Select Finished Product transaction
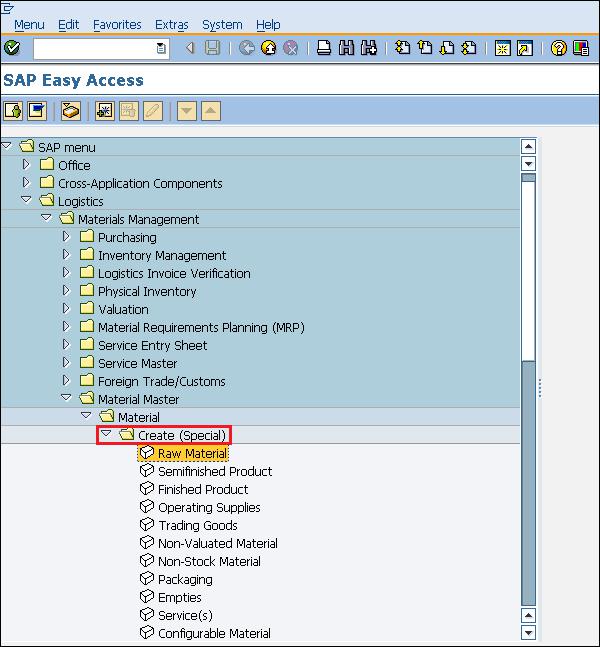The width and height of the screenshot is (600, 647). click(203, 489)
